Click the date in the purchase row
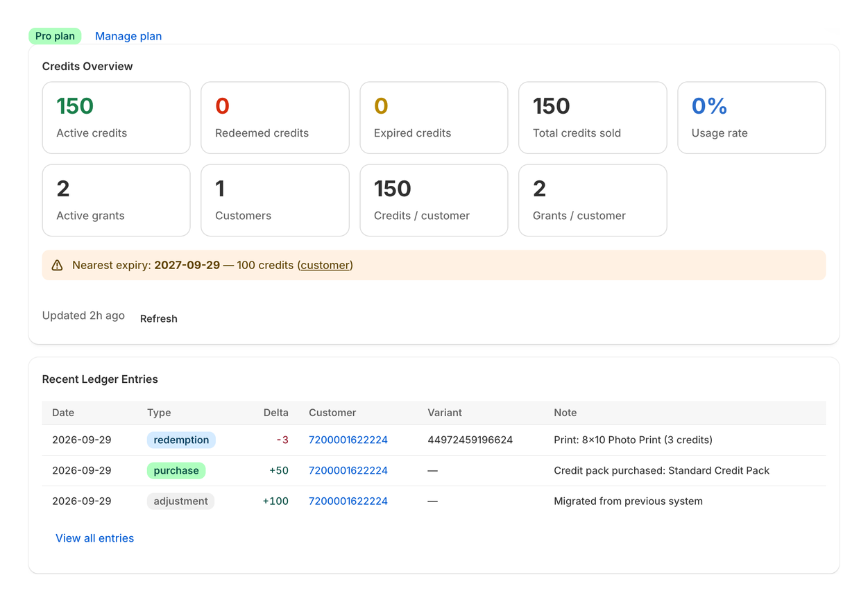868x602 pixels. point(82,470)
